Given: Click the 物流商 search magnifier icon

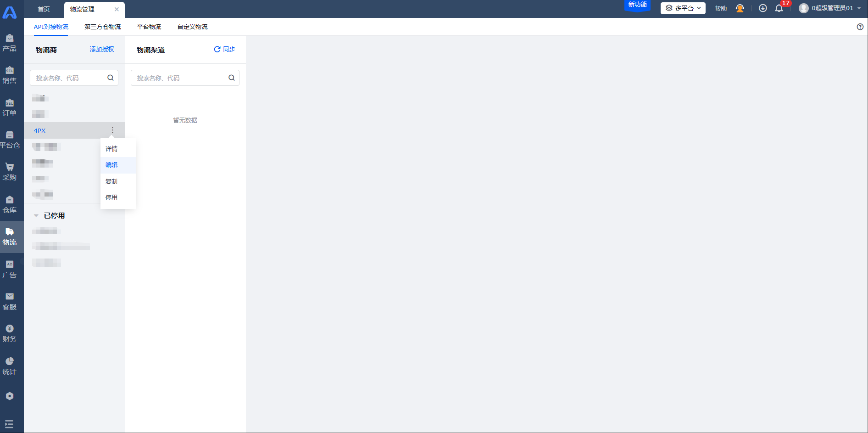Looking at the screenshot, I should coord(111,78).
